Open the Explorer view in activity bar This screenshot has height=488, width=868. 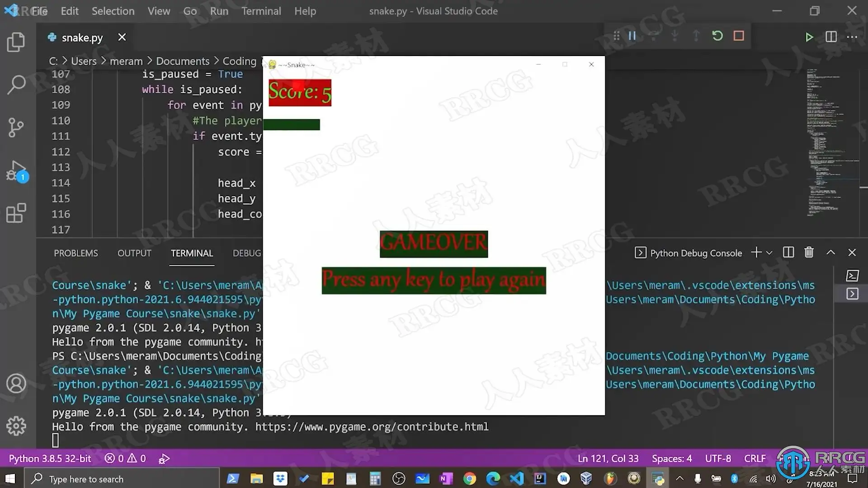[x=16, y=42]
